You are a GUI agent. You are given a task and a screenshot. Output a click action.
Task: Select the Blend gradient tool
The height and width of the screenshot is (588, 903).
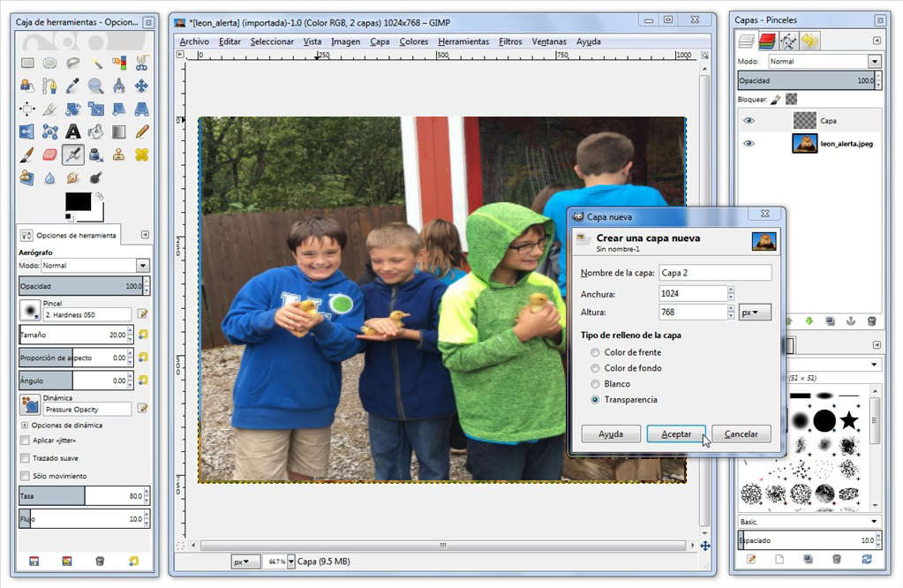pos(118,132)
